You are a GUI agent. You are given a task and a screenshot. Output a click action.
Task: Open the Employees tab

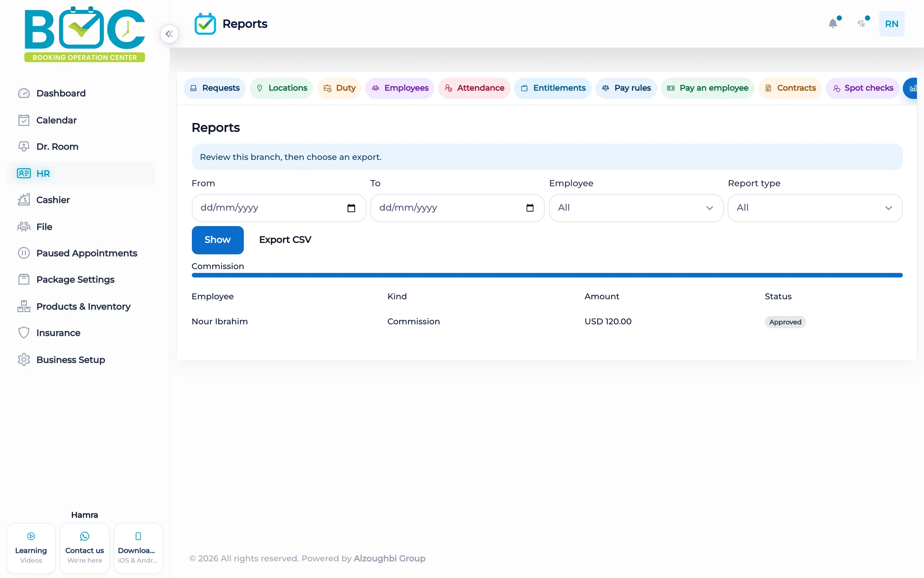point(400,88)
